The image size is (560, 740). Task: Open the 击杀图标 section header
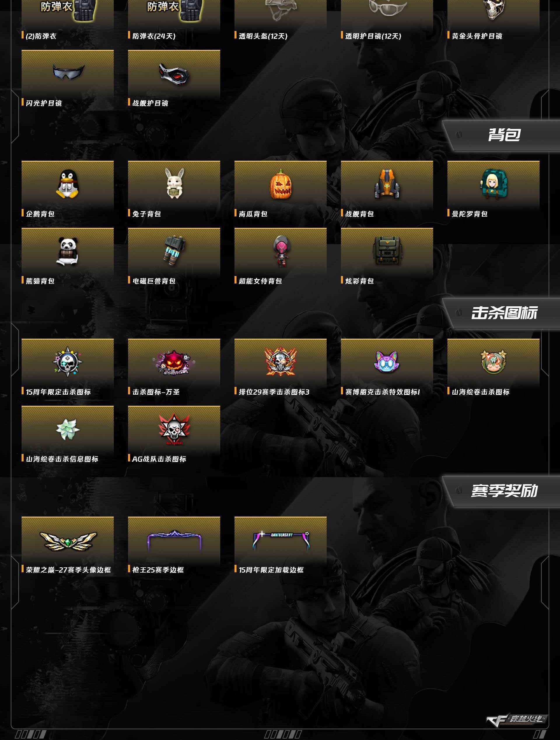click(504, 313)
